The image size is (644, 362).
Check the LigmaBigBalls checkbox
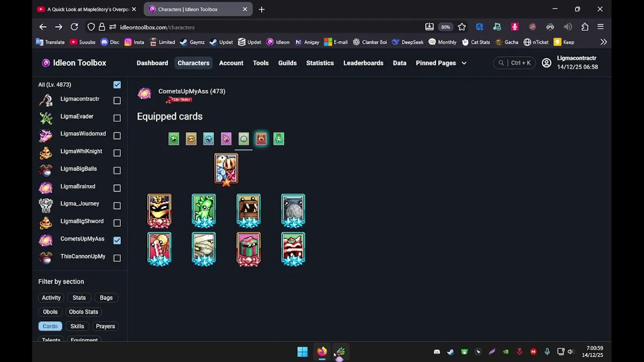(x=117, y=170)
